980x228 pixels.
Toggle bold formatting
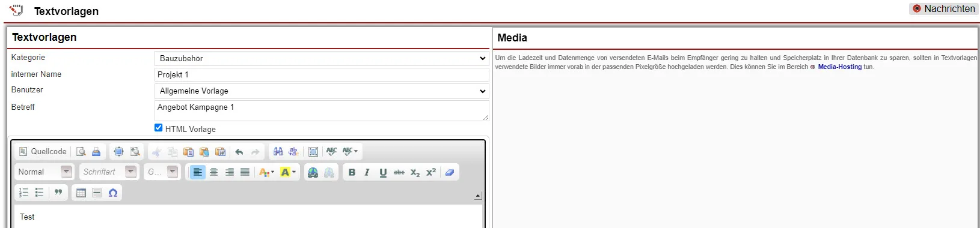352,172
